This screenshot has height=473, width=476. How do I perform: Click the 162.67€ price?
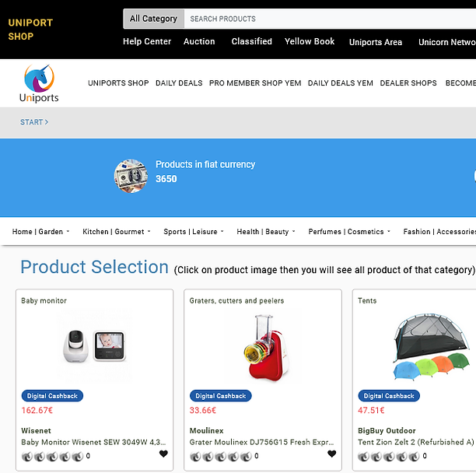coord(37,411)
